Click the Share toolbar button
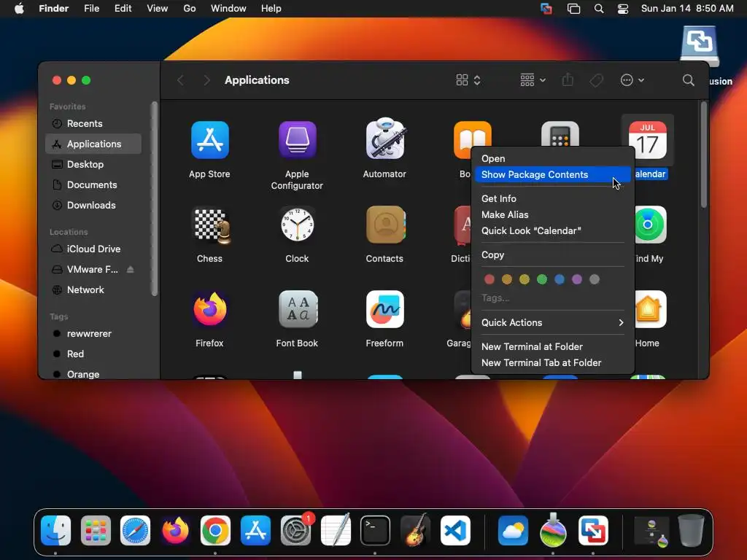The height and width of the screenshot is (560, 747). [x=568, y=80]
